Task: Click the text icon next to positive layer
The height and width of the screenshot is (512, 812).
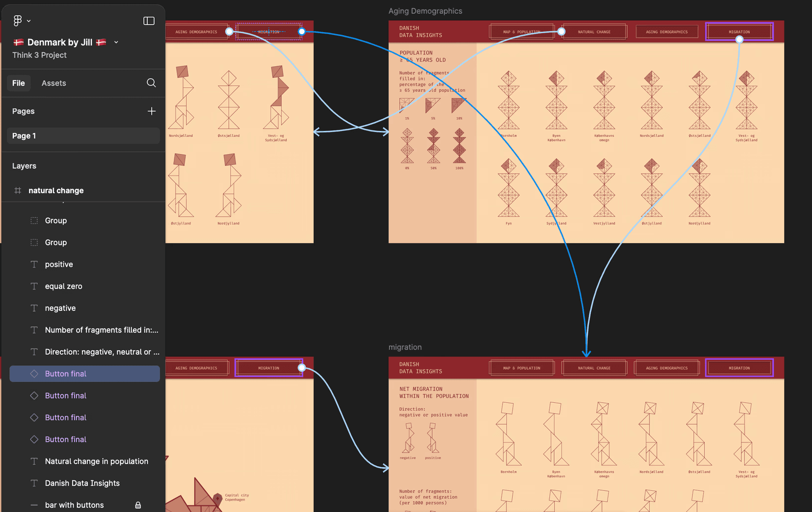Action: (x=34, y=264)
